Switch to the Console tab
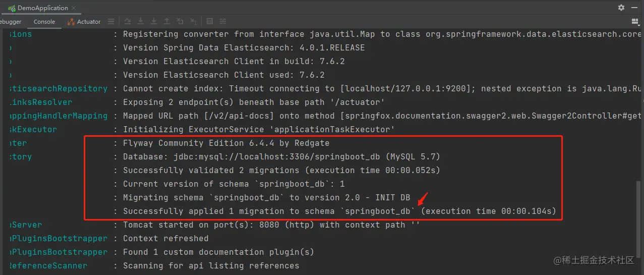 coord(44,22)
